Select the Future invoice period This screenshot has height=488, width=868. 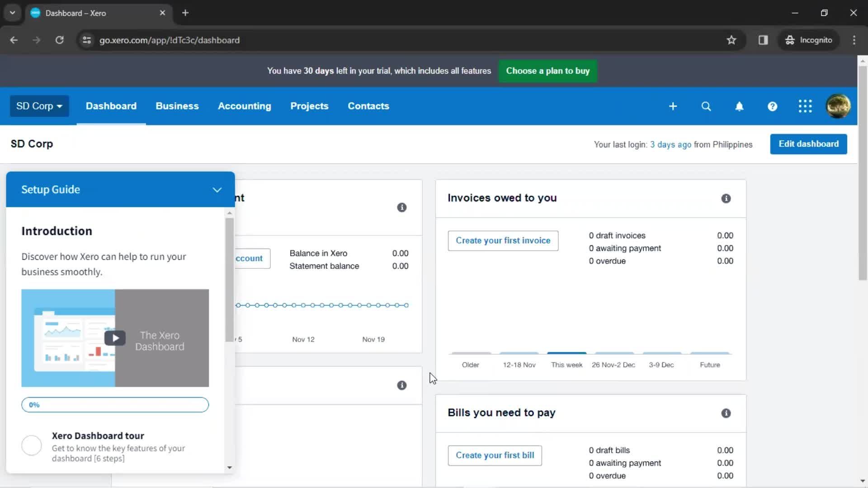[x=710, y=365]
